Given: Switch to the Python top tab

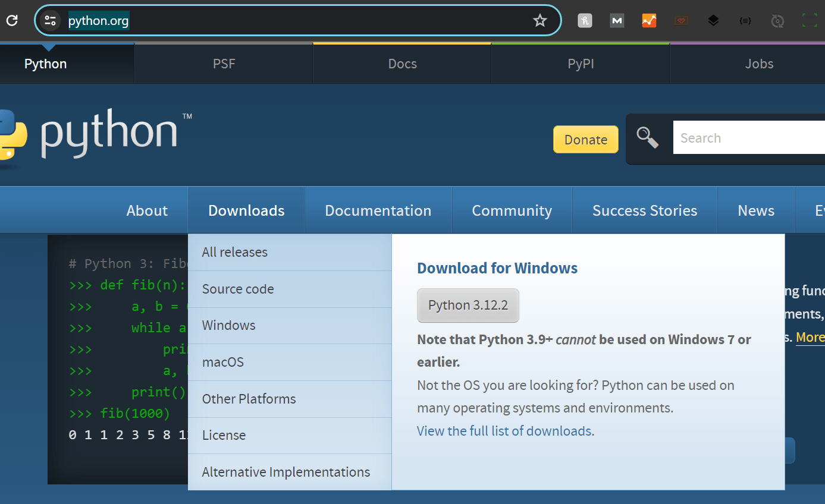Looking at the screenshot, I should [46, 64].
